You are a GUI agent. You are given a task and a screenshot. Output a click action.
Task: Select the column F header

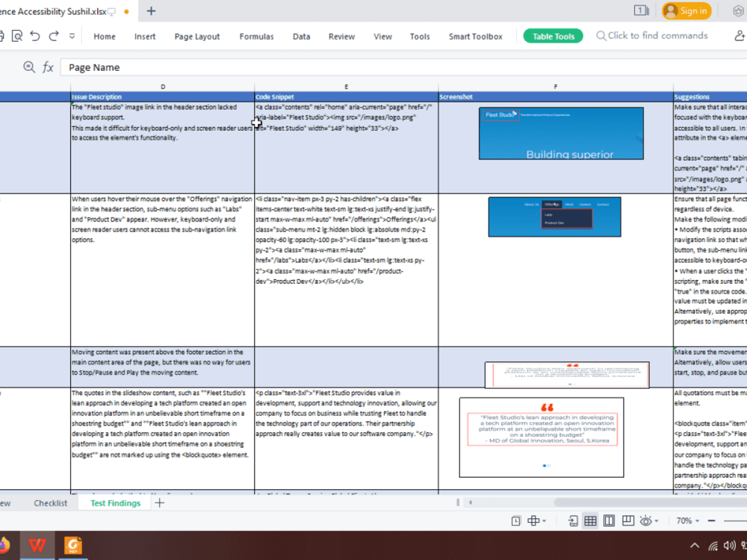[x=556, y=87]
